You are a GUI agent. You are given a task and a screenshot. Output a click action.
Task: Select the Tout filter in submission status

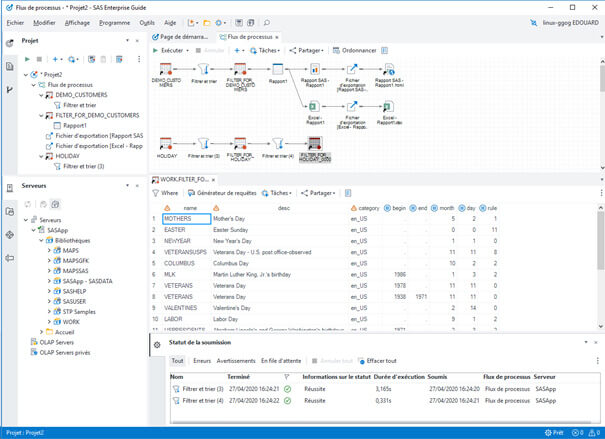pyautogui.click(x=177, y=361)
